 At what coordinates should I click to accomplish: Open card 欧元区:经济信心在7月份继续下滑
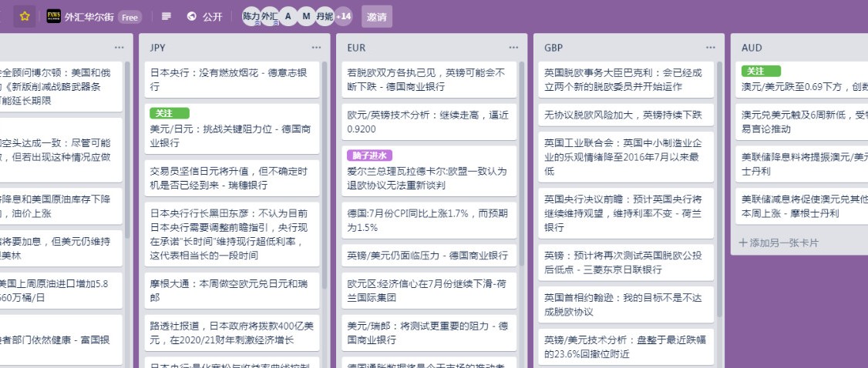429,291
